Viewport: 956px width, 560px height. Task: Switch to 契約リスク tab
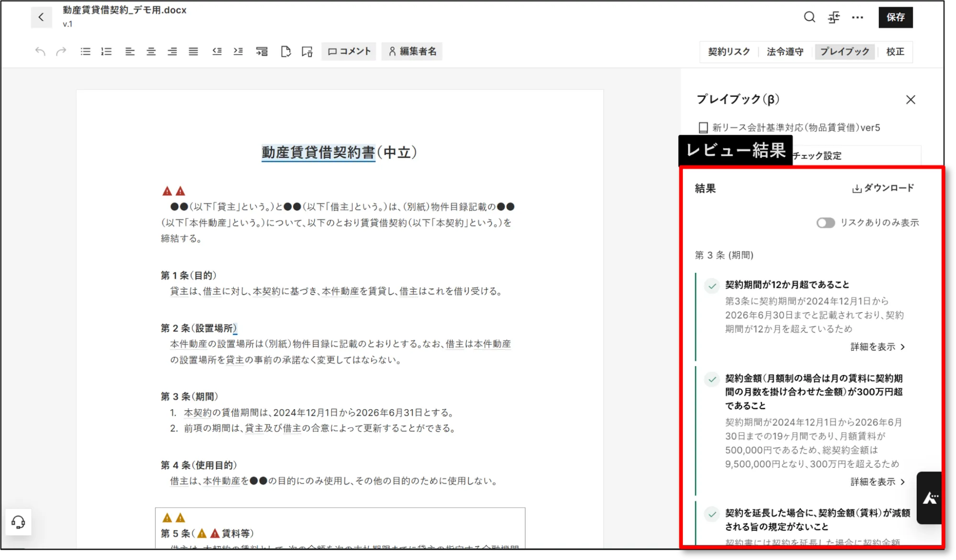click(x=729, y=52)
